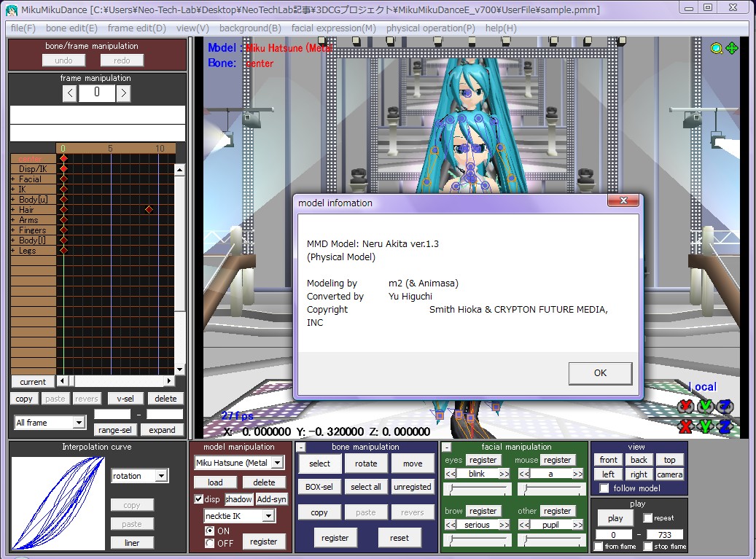Collapse the bone manipulation panel
This screenshot has height=559, width=756.
(301, 447)
